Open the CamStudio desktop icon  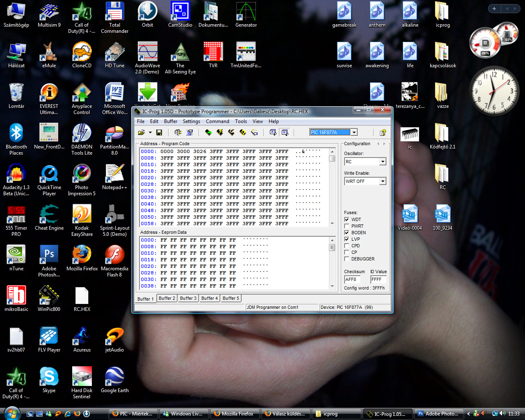(x=180, y=15)
